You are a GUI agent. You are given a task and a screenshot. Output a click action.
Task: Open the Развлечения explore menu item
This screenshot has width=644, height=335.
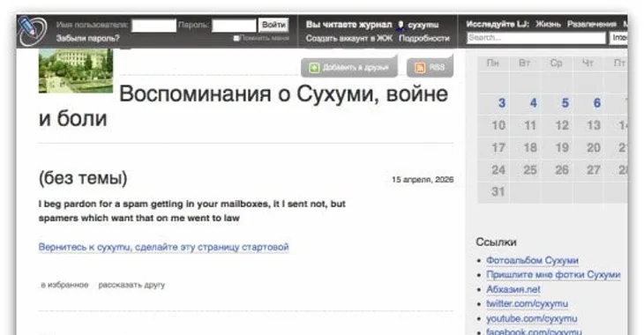[592, 24]
